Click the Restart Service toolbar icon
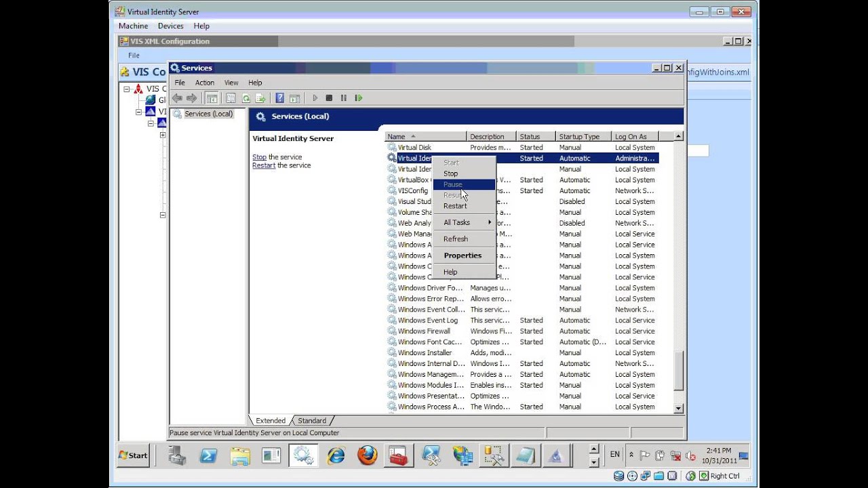Screen dimensions: 868x488 (x=359, y=98)
